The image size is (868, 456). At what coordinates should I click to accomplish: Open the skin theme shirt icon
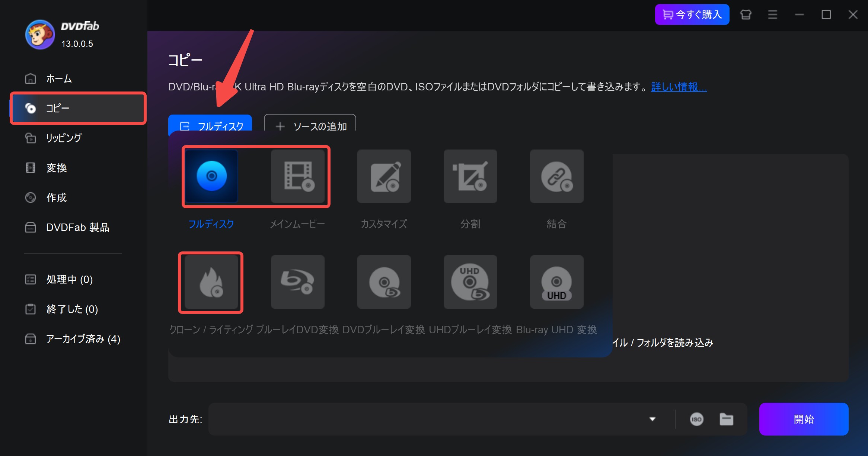(x=746, y=15)
